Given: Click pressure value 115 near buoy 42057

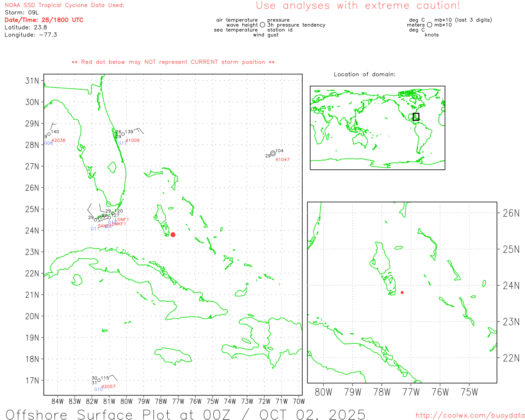Looking at the screenshot, I should (x=105, y=378).
